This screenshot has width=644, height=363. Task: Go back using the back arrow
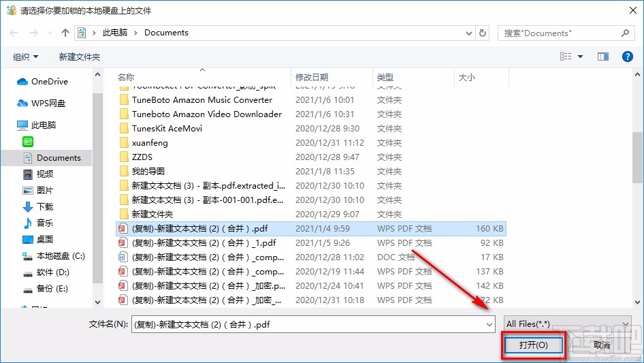coord(14,33)
